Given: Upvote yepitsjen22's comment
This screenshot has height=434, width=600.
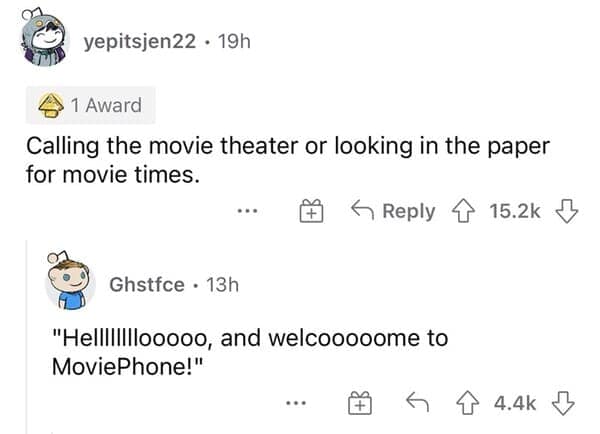Looking at the screenshot, I should tap(463, 211).
